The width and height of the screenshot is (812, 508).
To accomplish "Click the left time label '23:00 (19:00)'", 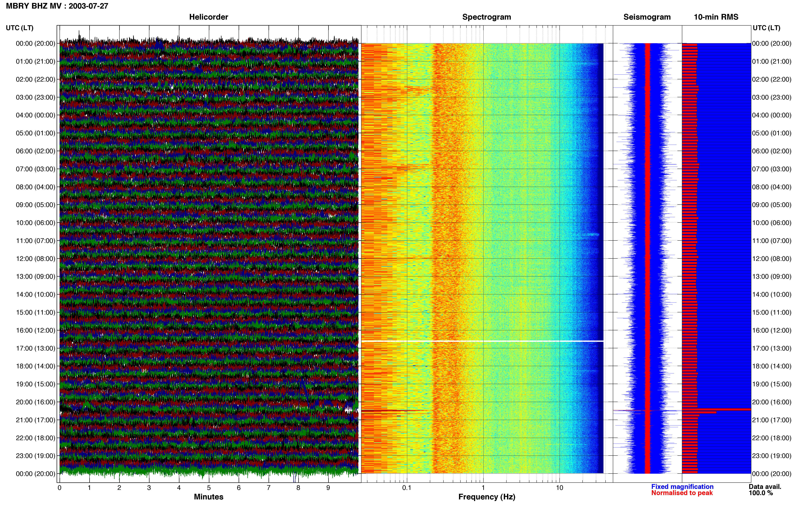I will (36, 456).
